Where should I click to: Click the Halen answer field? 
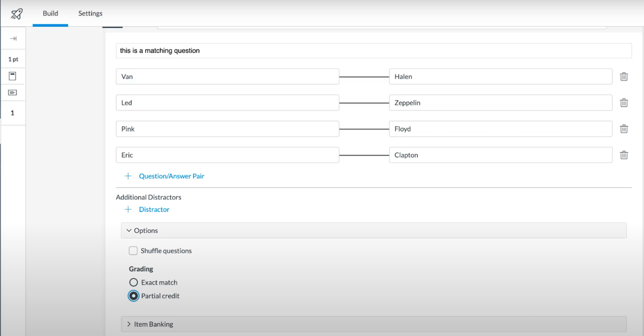tap(500, 76)
